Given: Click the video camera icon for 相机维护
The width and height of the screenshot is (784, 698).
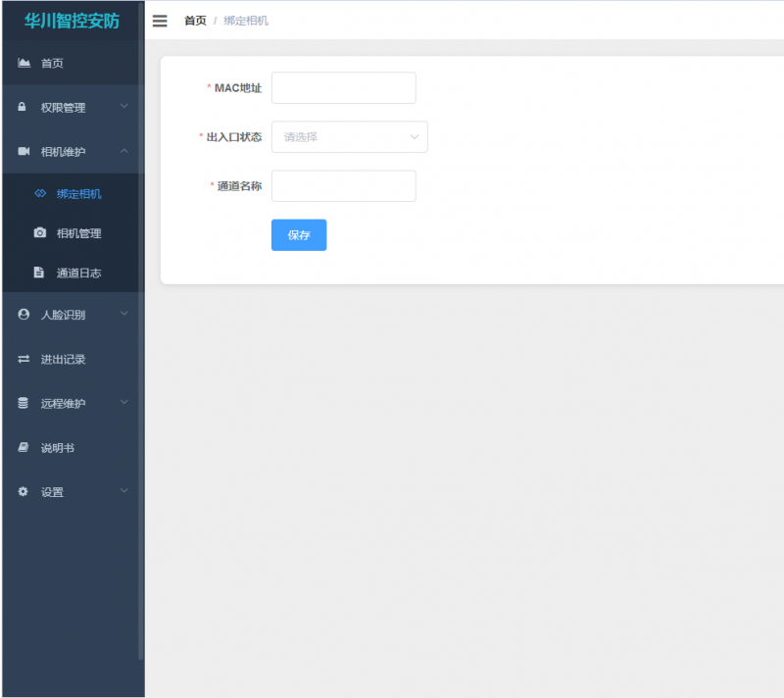Looking at the screenshot, I should (x=24, y=151).
